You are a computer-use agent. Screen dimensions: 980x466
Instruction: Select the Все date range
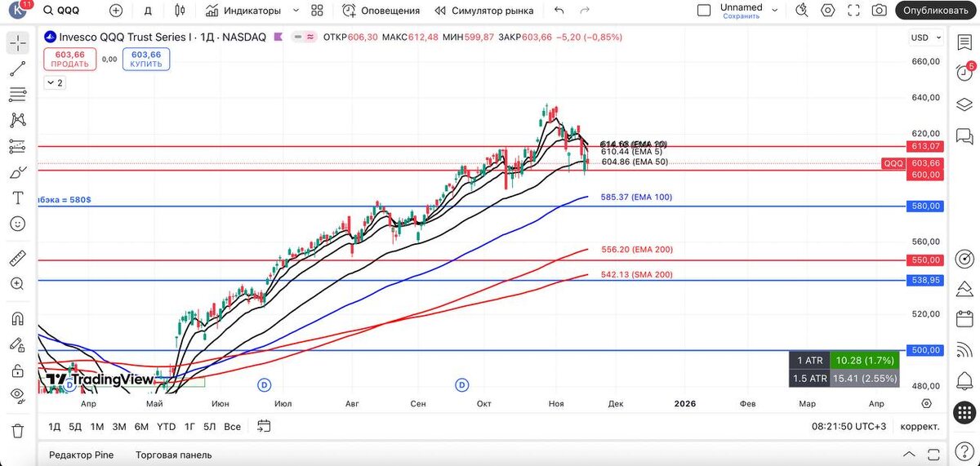click(232, 426)
